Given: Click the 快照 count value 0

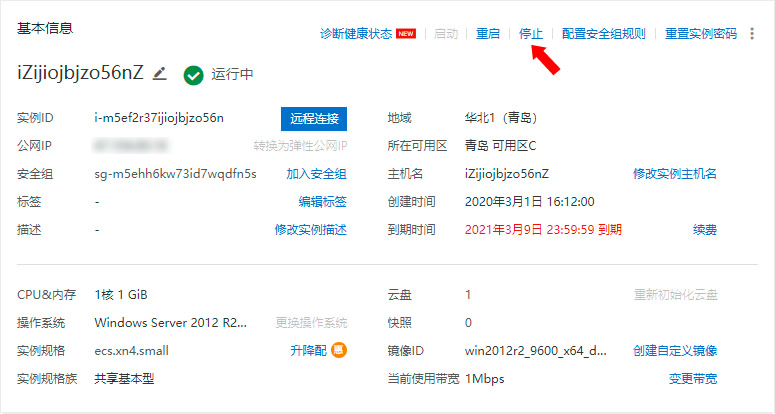Looking at the screenshot, I should (x=468, y=323).
